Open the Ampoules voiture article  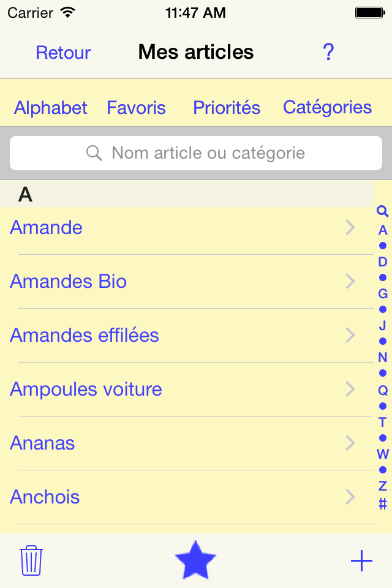[x=86, y=390]
